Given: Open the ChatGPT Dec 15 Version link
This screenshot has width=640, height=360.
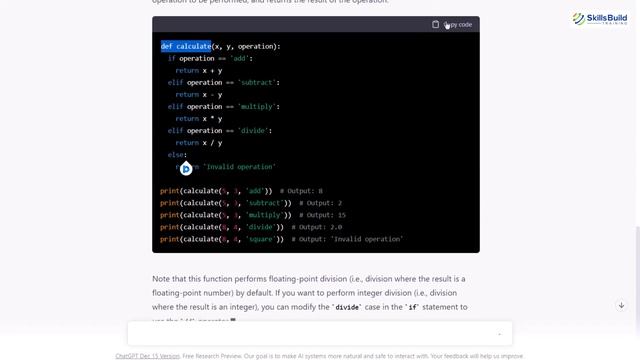Looking at the screenshot, I should [147, 356].
